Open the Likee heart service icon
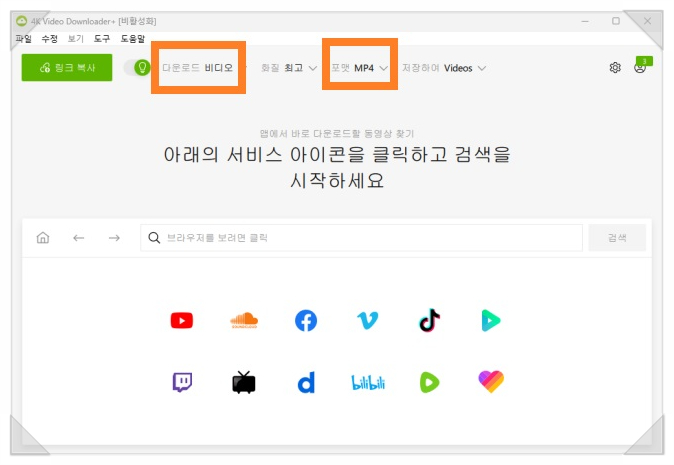Image resolution: width=674 pixels, height=465 pixels. pos(491,382)
